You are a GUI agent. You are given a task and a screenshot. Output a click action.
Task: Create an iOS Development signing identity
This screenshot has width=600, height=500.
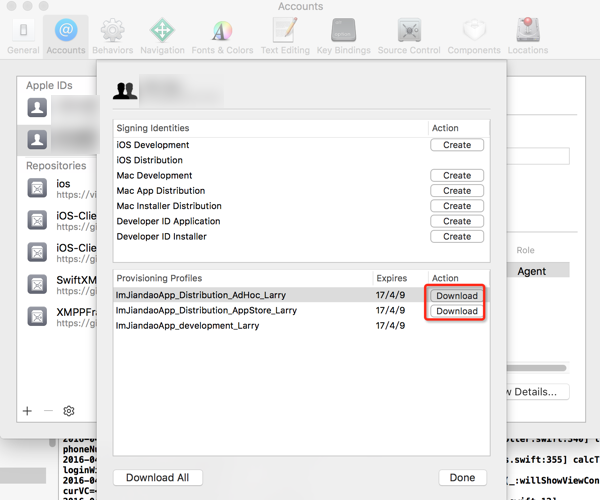pos(457,145)
